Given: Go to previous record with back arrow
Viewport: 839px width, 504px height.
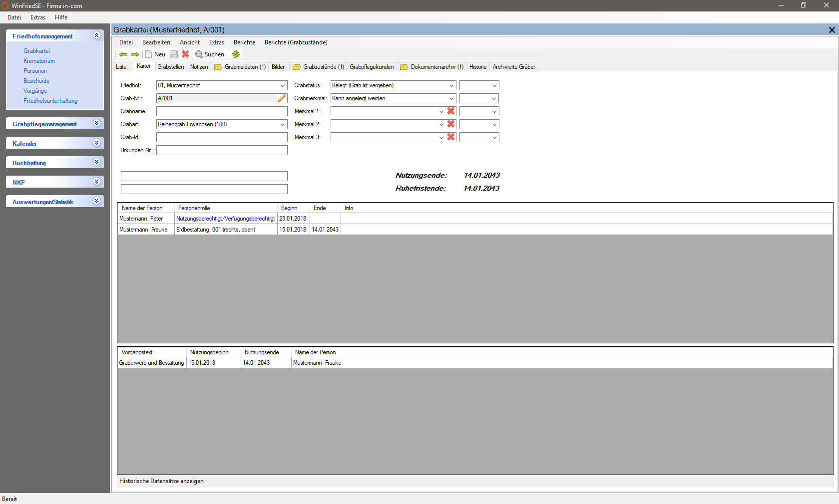Looking at the screenshot, I should coord(123,54).
